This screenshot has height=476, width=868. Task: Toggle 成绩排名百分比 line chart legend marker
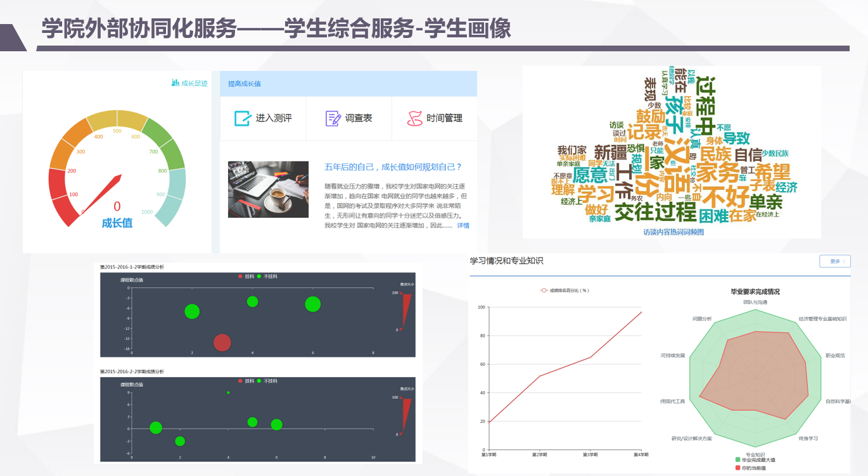(x=544, y=291)
